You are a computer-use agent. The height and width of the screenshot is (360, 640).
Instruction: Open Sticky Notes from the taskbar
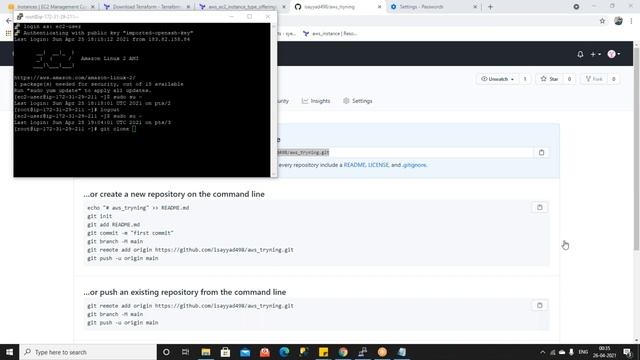[x=323, y=352]
